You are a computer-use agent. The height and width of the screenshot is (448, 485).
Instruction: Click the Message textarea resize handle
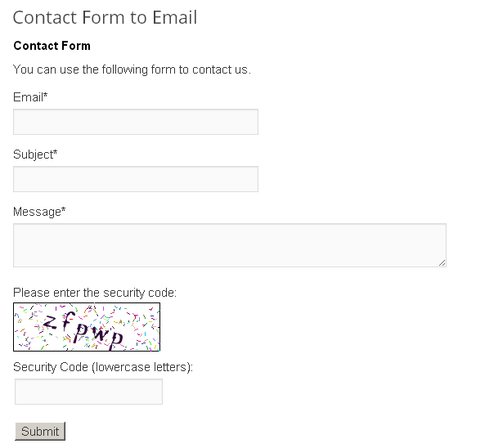tap(442, 262)
